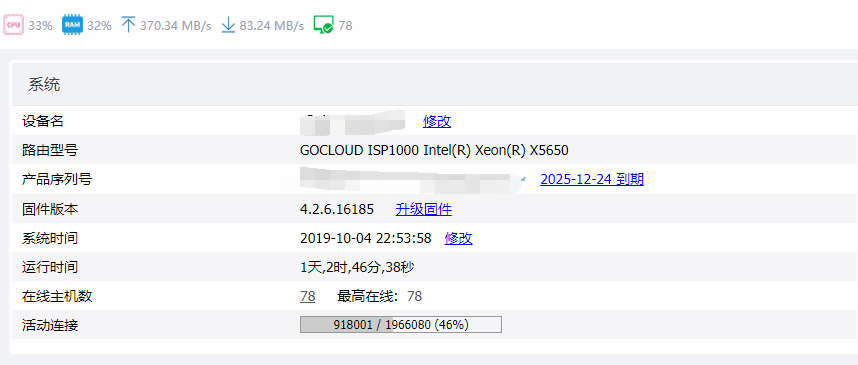Click the 运行时间 label

pyautogui.click(x=50, y=268)
